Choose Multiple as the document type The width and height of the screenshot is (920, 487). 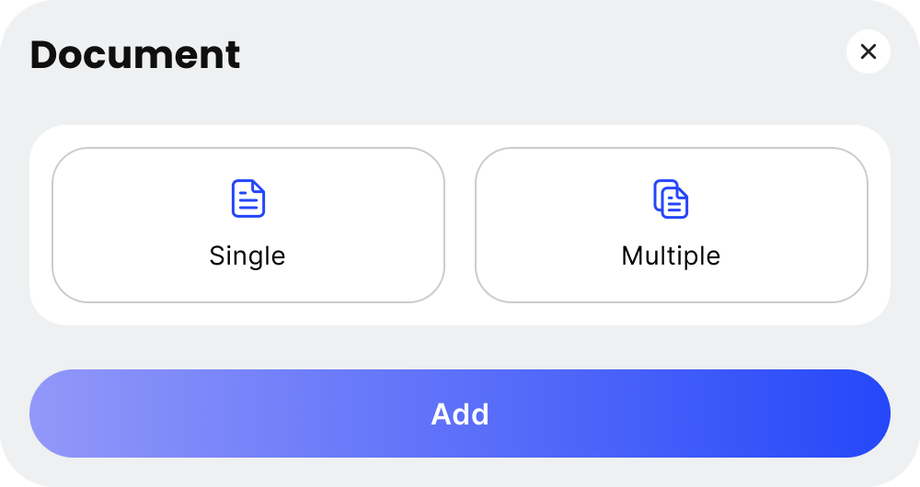pos(671,225)
